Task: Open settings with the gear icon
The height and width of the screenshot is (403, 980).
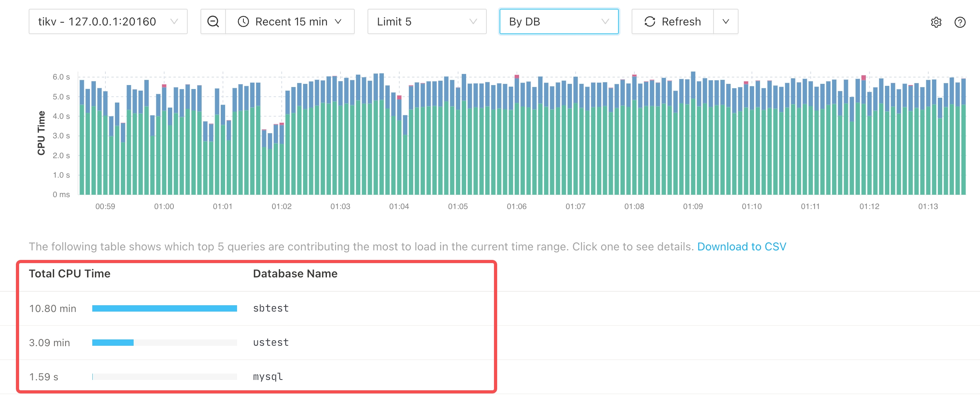Action: click(936, 22)
